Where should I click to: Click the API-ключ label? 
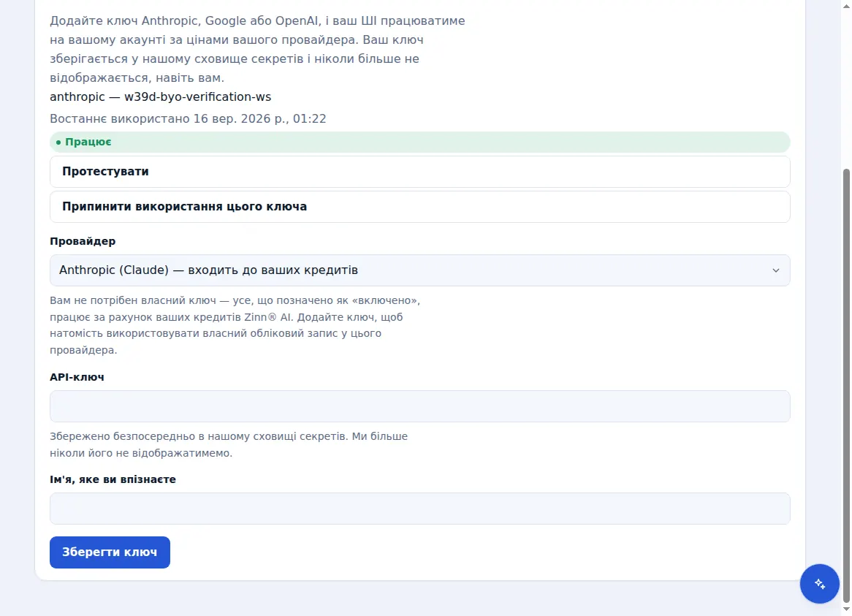[x=77, y=377]
